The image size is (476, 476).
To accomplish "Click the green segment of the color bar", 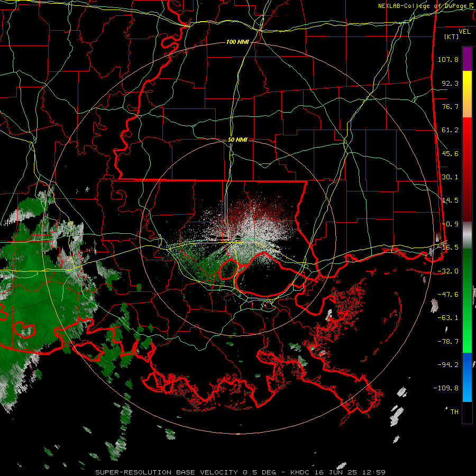I will coord(467,300).
